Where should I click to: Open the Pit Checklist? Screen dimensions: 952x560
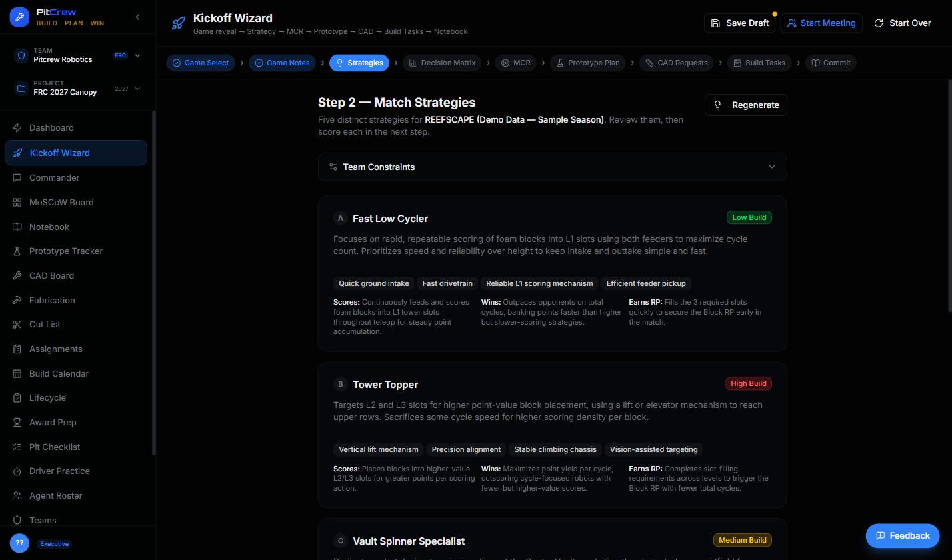point(76,447)
